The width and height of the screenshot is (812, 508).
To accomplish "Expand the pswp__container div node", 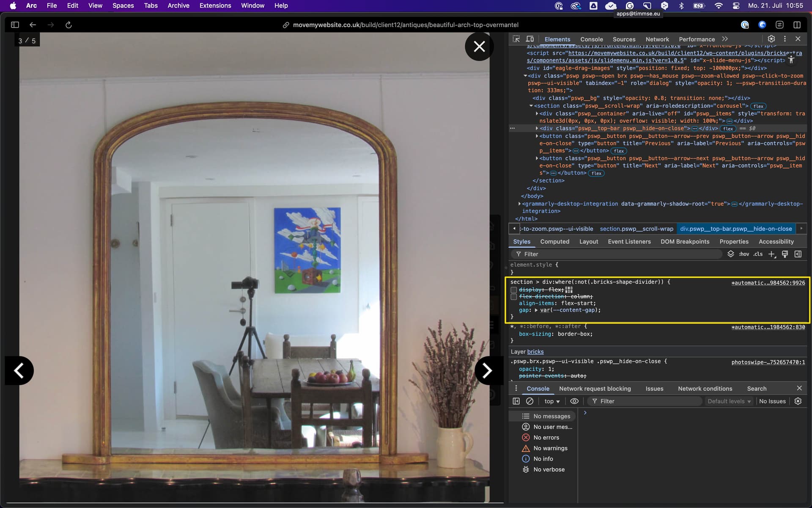I will tap(537, 113).
